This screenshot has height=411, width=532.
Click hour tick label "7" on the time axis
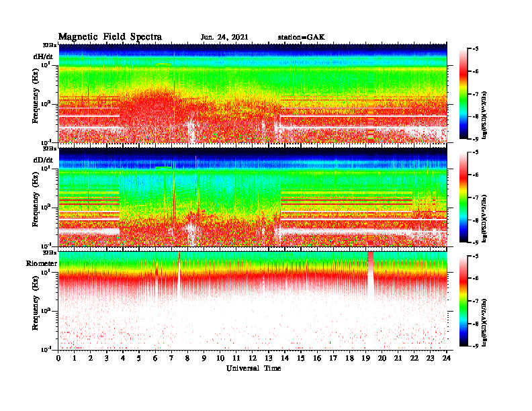pyautogui.click(x=172, y=358)
